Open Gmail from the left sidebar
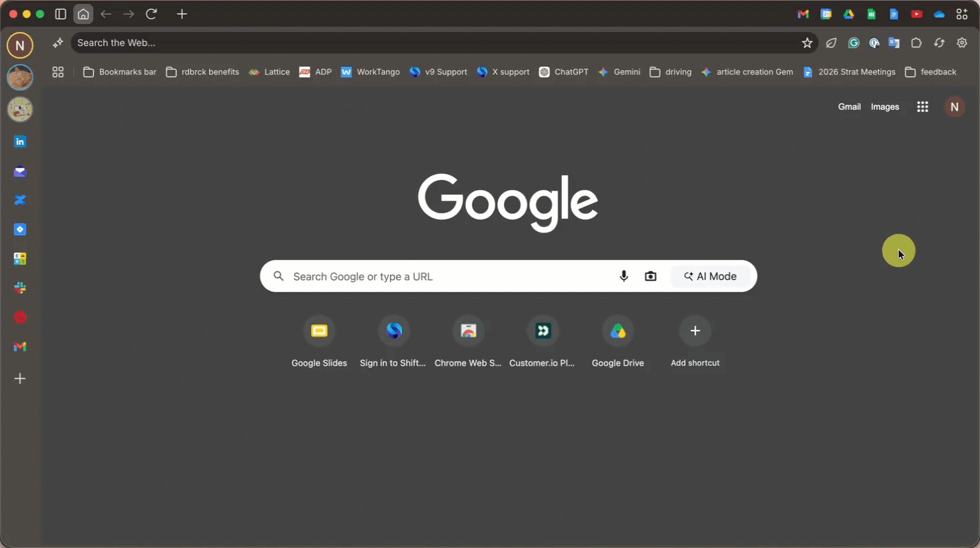980x548 pixels. point(20,347)
